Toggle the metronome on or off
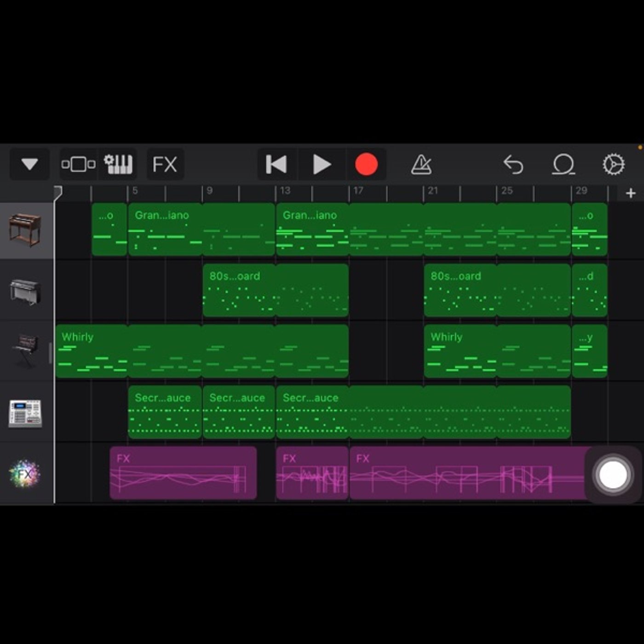Screen dimensions: 644x644 pos(421,164)
